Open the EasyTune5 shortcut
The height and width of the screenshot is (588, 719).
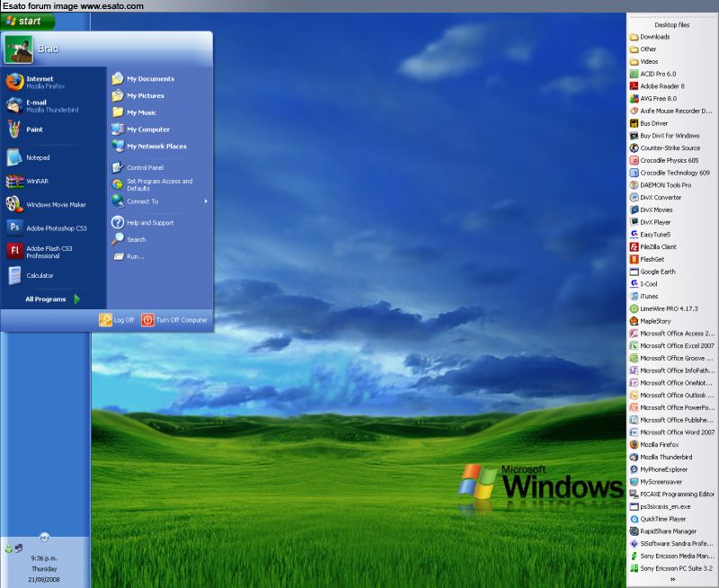(650, 235)
